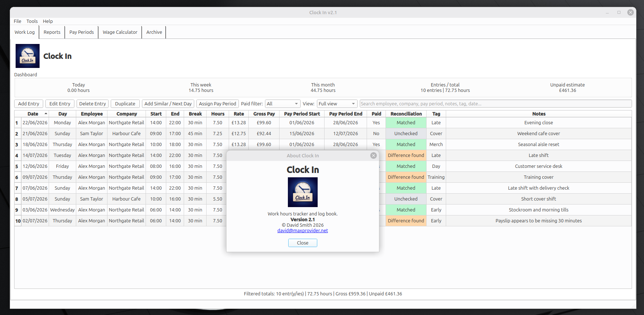Click the Clock In logo in the header

click(28, 56)
